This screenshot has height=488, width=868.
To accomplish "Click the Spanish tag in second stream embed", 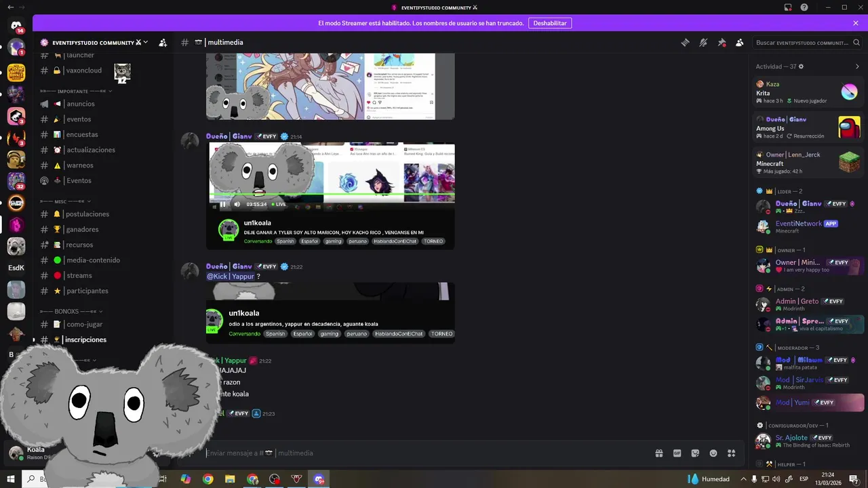I will (x=275, y=333).
